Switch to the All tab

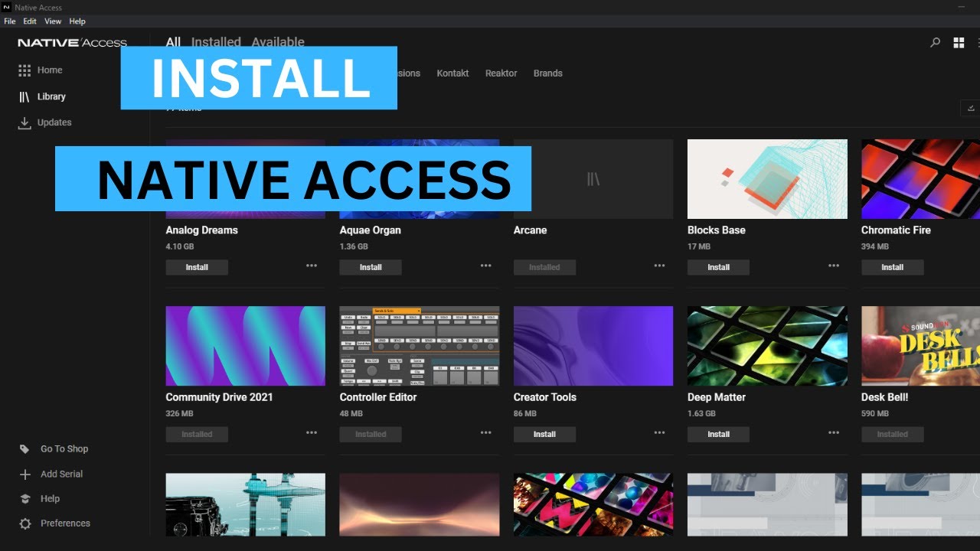click(174, 42)
